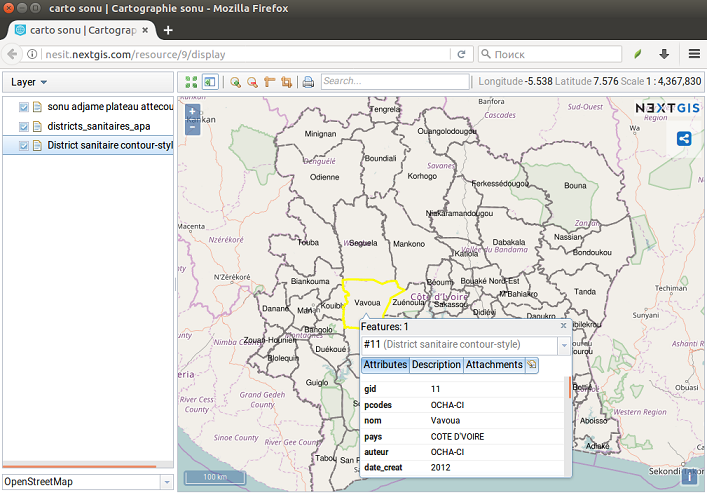Activate the area measurement tool

pos(287,82)
